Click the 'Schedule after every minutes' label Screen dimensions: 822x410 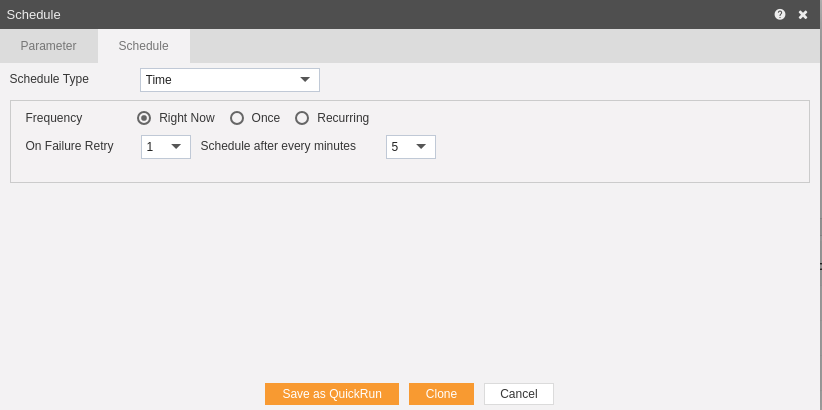click(278, 146)
